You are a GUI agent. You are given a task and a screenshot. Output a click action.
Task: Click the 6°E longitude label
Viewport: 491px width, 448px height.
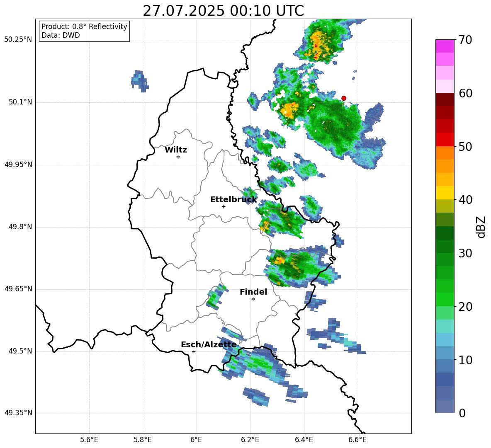(x=196, y=440)
